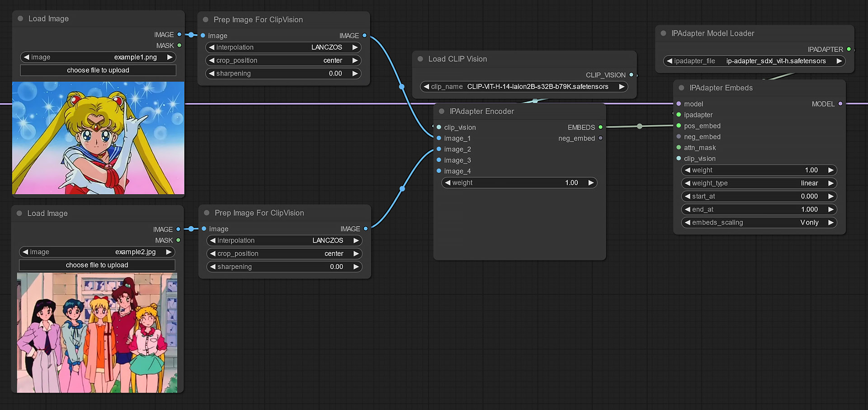Click the IPAdapter Encoder weight 1.00 field
Image resolution: width=868 pixels, height=410 pixels.
519,183
